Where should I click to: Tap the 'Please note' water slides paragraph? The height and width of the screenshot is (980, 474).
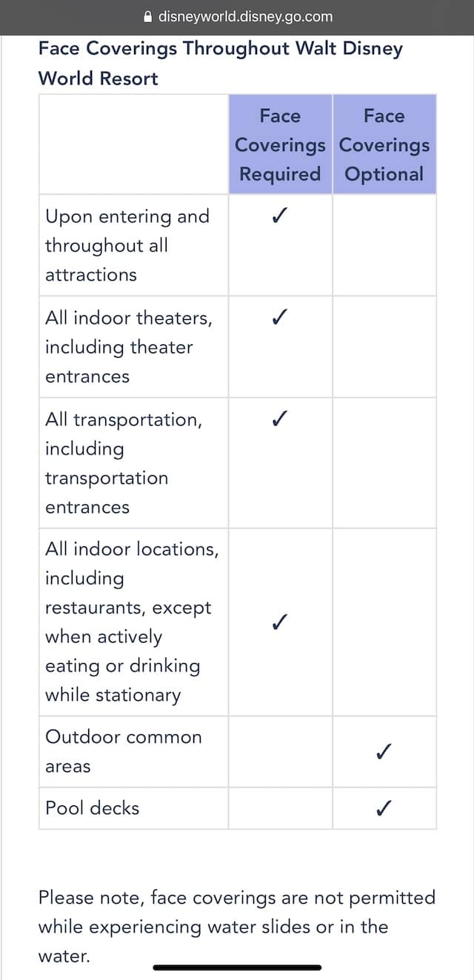click(x=237, y=926)
